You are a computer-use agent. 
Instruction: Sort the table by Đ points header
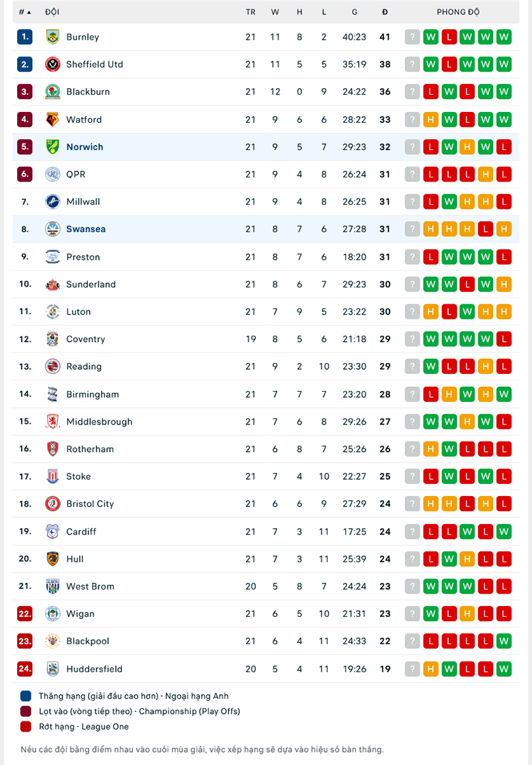(x=385, y=12)
